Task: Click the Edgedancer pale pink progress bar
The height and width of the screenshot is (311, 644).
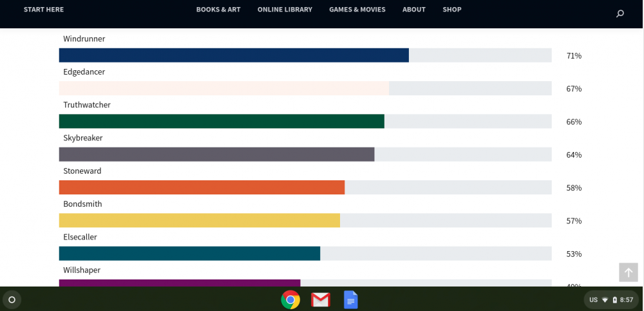Action: pyautogui.click(x=224, y=88)
